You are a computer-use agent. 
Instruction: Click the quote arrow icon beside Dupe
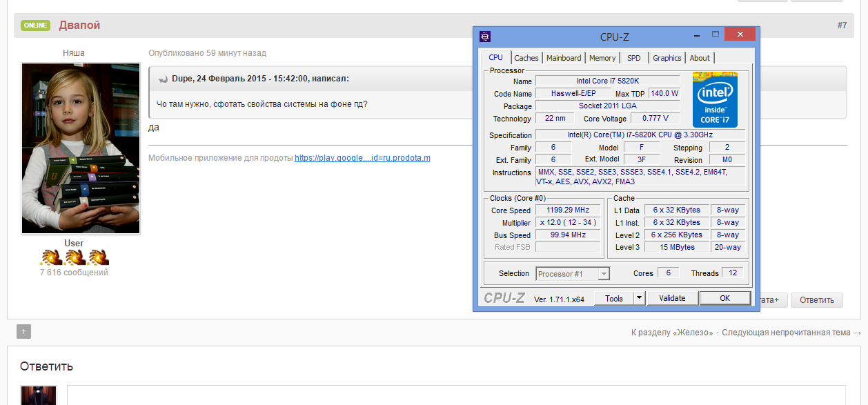click(x=163, y=79)
